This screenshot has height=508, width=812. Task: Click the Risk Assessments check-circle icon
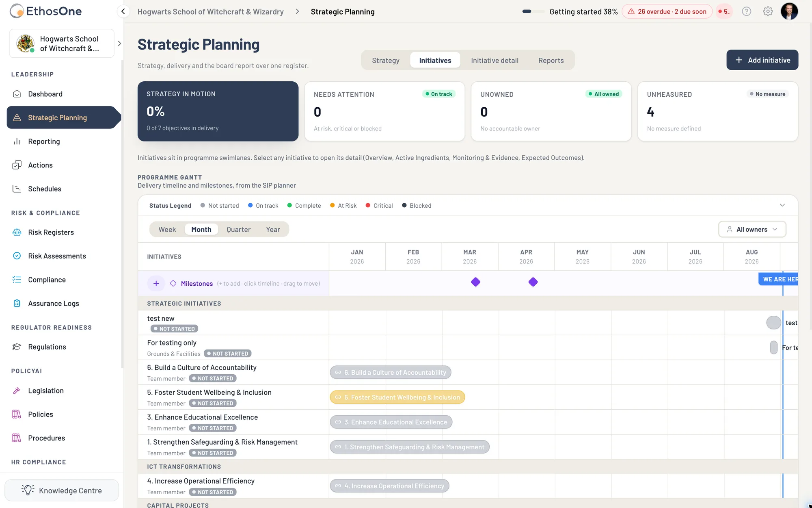17,256
